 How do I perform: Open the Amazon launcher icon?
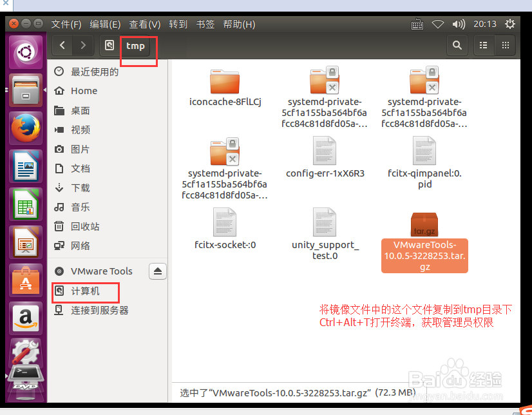coord(26,318)
